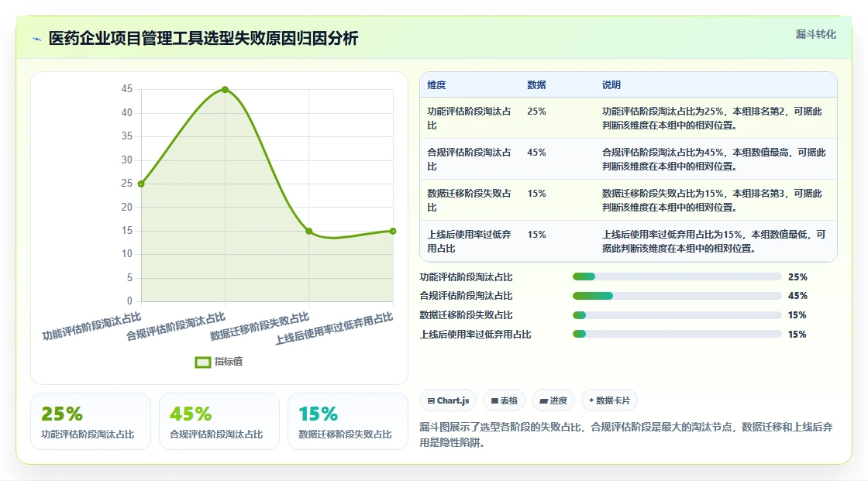The width and height of the screenshot is (868, 481).
Task: Click the 功能评估阶段淘汰占比 chart axis label
Action: (x=92, y=327)
